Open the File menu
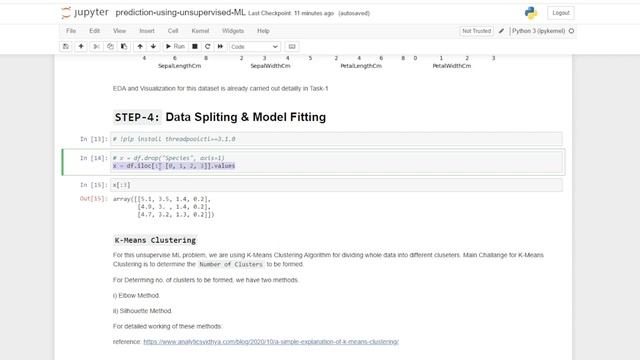Screen dimensions: 640x360 click(71, 31)
